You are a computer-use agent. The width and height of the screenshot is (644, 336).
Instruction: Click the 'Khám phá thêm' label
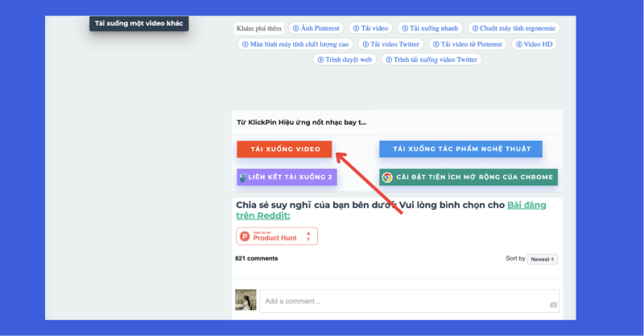click(x=259, y=28)
